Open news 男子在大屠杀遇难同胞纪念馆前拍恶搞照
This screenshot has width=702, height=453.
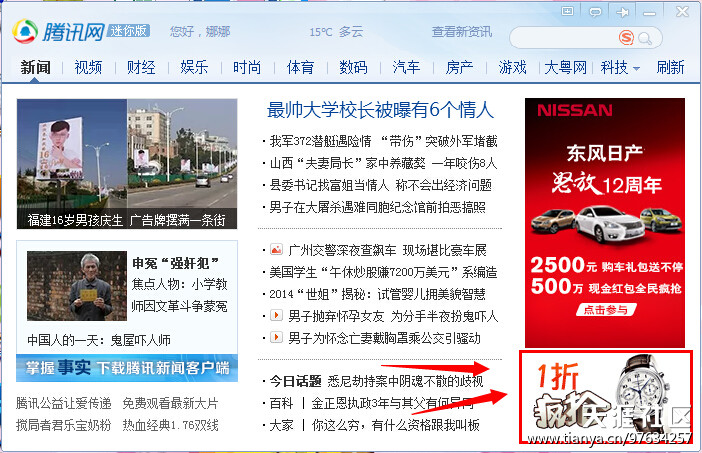point(377,207)
